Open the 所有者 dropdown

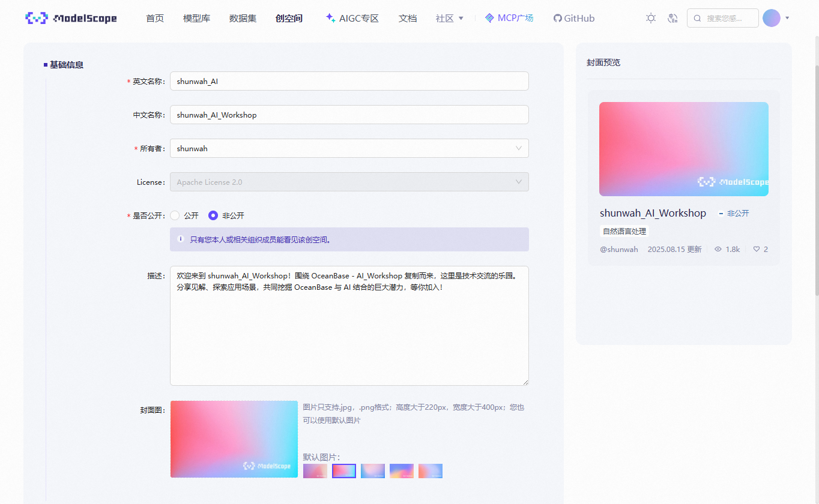click(x=349, y=148)
